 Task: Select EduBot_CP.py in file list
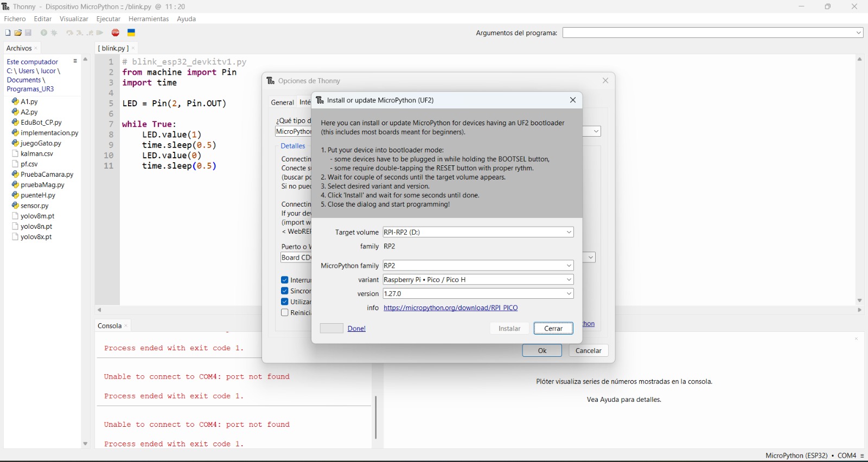(41, 123)
